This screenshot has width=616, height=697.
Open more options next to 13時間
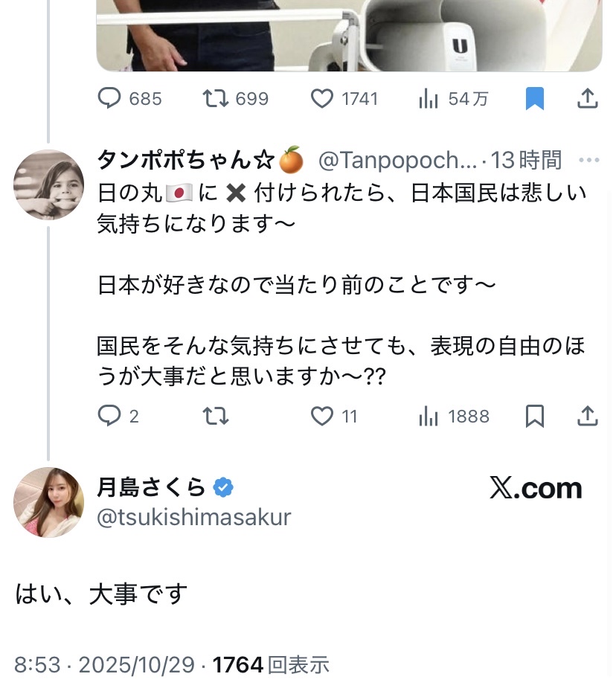pos(588,160)
